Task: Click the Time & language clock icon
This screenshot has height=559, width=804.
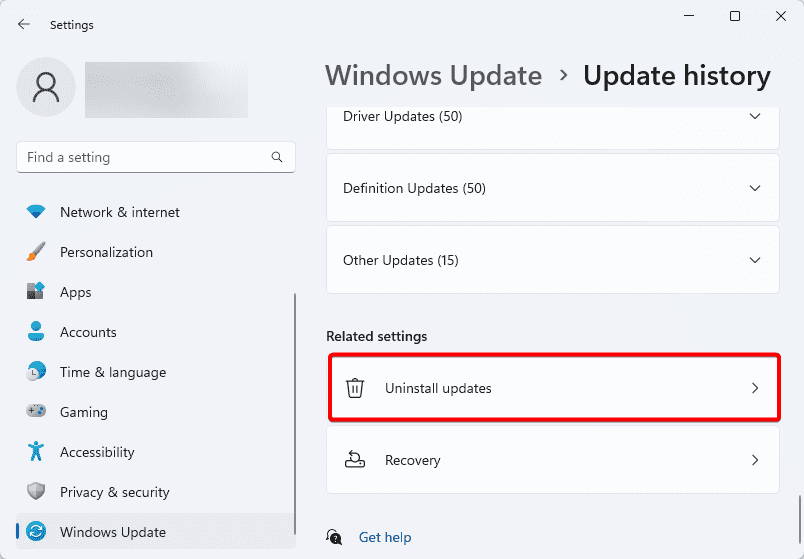Action: (36, 371)
